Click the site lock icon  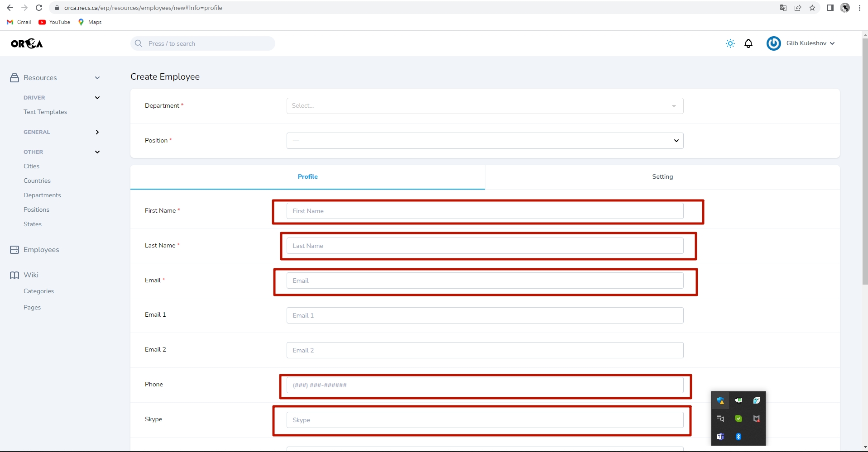[57, 8]
